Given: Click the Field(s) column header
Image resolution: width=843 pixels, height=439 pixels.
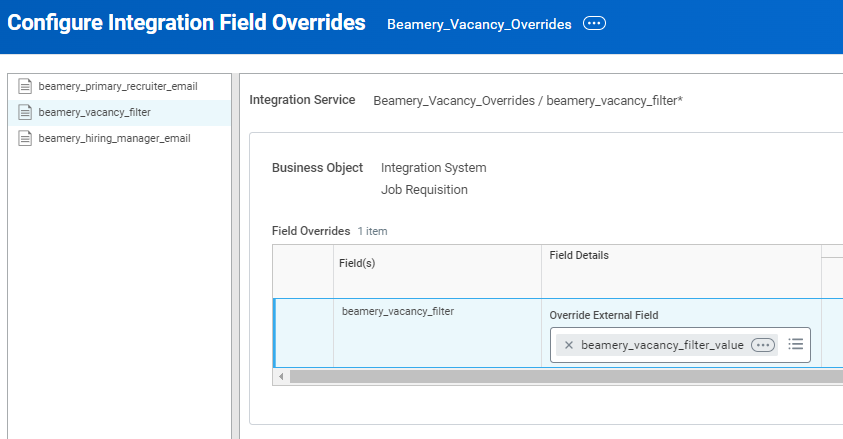Looking at the screenshot, I should (437, 271).
